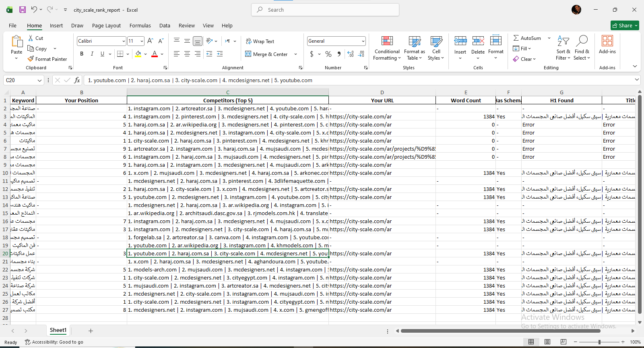The width and height of the screenshot is (644, 348).
Task: Click the Conditional Formatting icon
Action: pyautogui.click(x=387, y=41)
